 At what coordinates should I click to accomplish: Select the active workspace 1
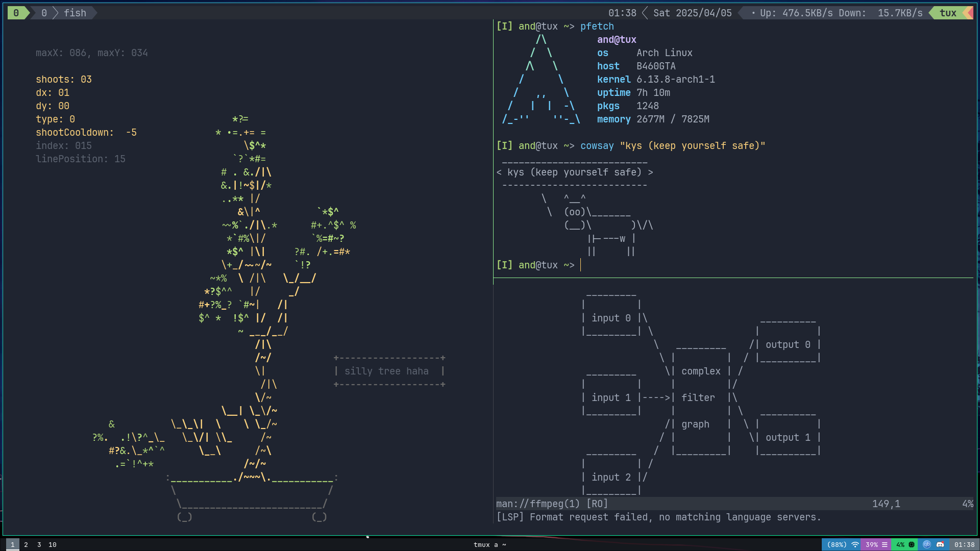pyautogui.click(x=13, y=545)
